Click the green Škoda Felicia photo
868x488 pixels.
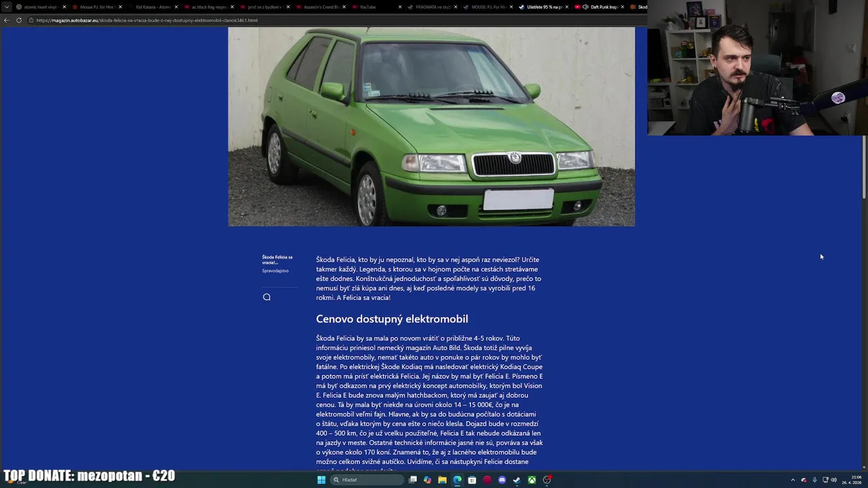431,127
